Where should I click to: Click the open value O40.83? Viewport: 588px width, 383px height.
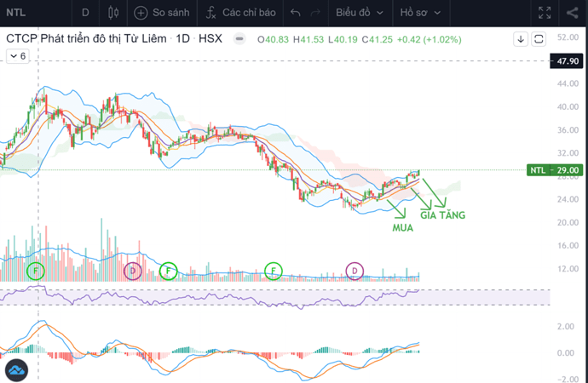273,39
